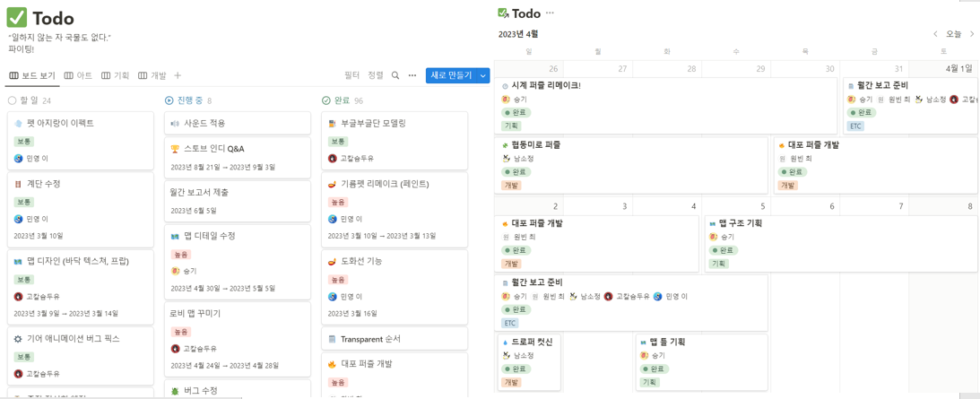The image size is (980, 399).
Task: Click the 완료 checkmark status column icon
Action: [x=326, y=100]
